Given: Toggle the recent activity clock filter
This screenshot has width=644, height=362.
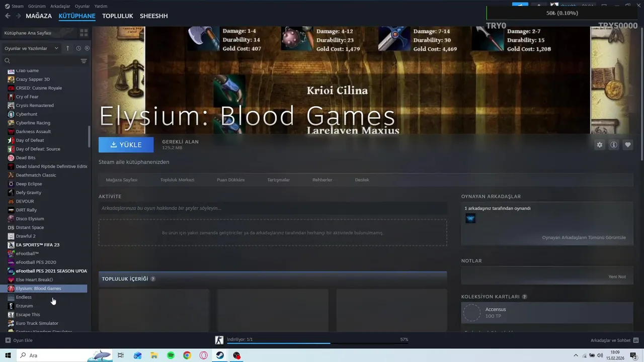Looking at the screenshot, I should pyautogui.click(x=78, y=48).
